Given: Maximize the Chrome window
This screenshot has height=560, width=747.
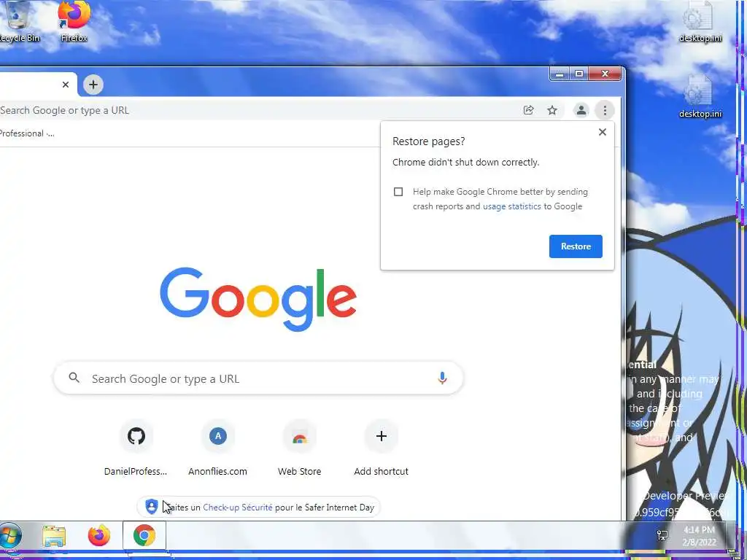Looking at the screenshot, I should 578,74.
